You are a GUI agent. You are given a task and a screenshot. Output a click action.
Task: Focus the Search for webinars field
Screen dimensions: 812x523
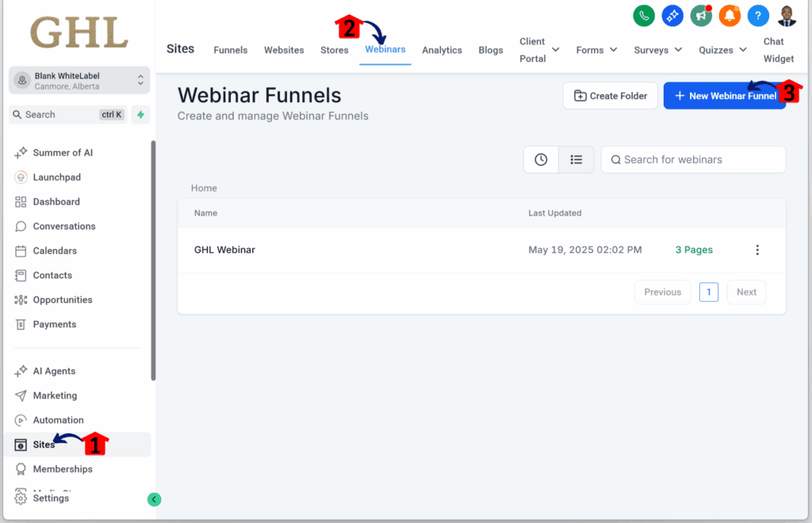pyautogui.click(x=693, y=159)
